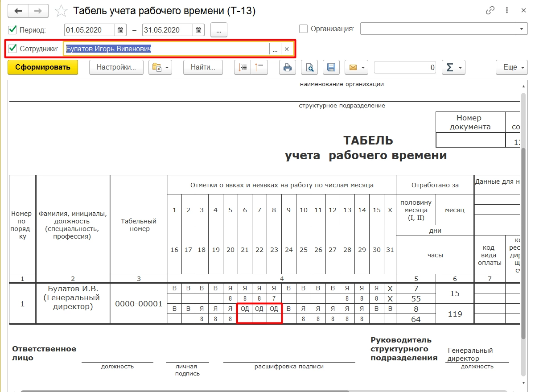The height and width of the screenshot is (392, 535).
Task: Expand the Организация dropdown list
Action: [522, 29]
